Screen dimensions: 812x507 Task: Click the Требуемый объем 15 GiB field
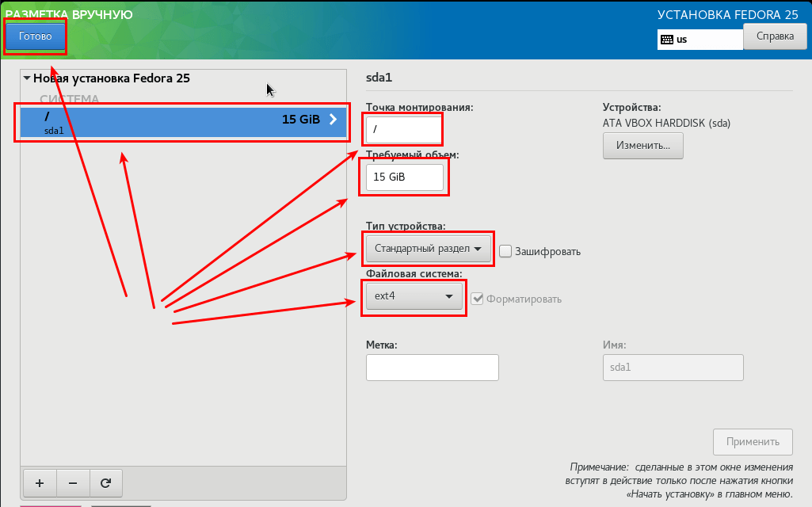click(x=405, y=177)
